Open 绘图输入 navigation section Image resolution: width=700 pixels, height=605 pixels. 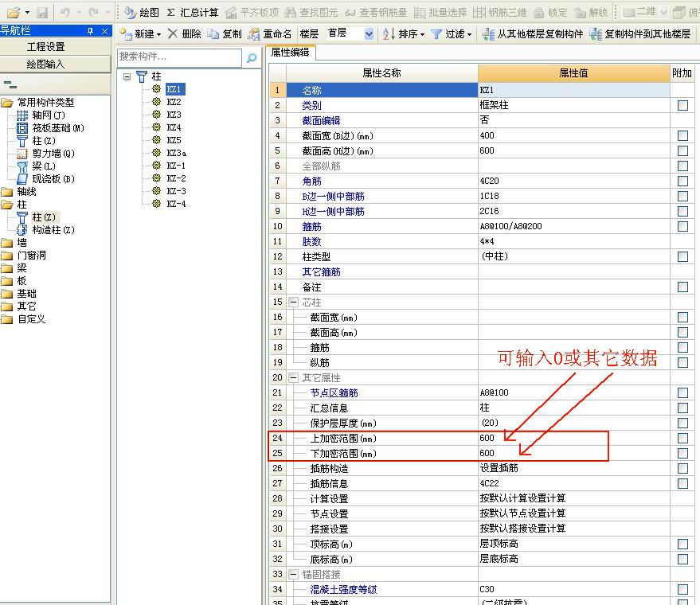pos(46,64)
